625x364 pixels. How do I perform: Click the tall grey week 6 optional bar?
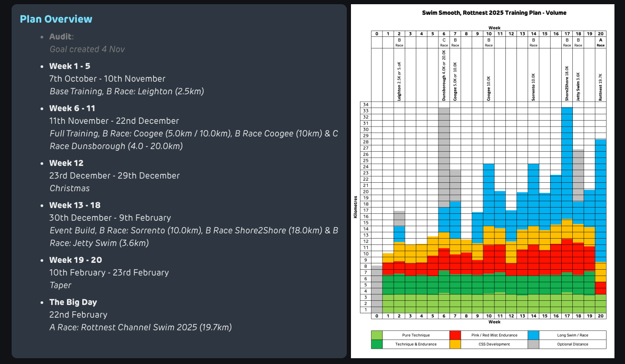click(x=444, y=158)
